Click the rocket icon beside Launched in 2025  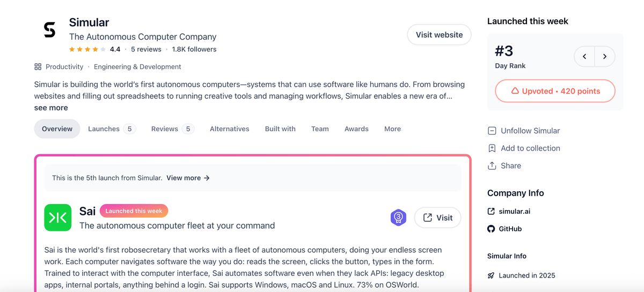tap(491, 275)
